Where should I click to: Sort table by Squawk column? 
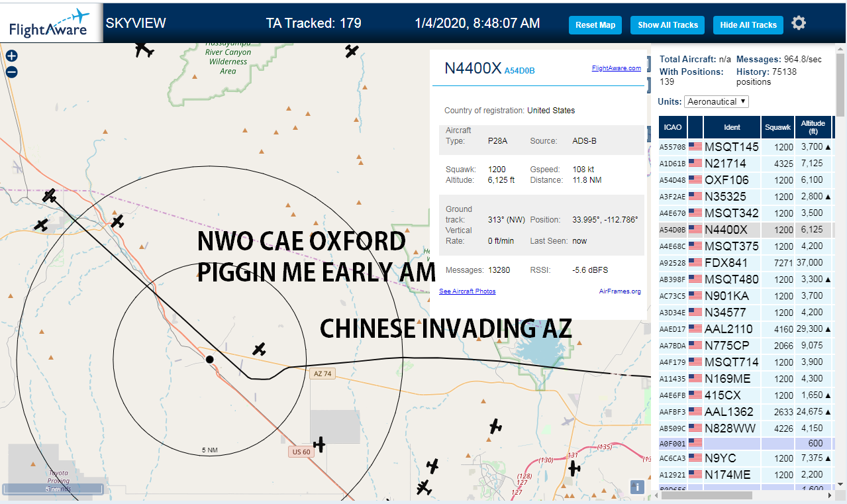click(777, 126)
